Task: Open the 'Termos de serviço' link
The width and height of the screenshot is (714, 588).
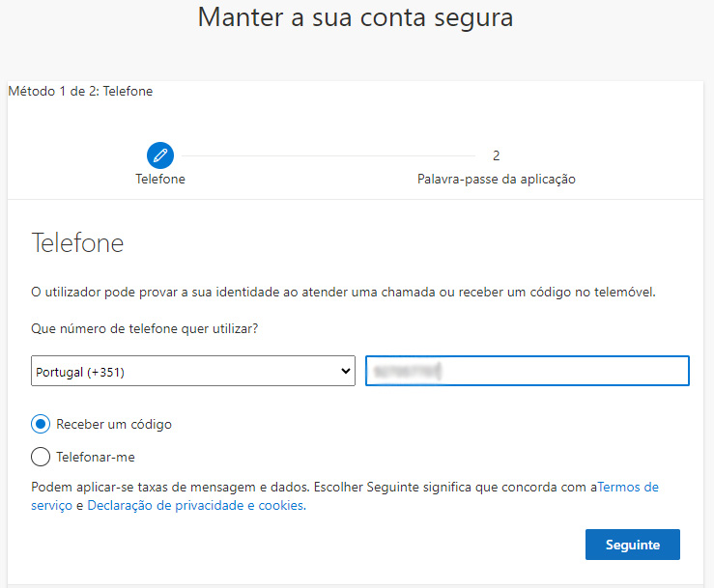Action: coord(628,488)
